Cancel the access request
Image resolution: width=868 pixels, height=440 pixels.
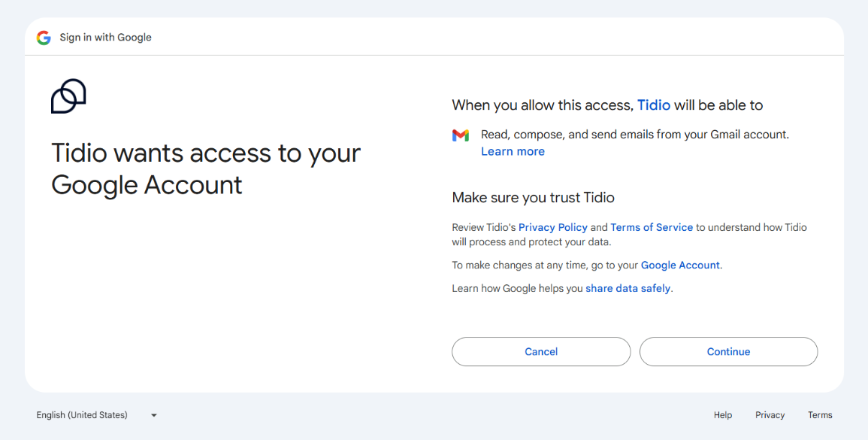pos(540,351)
